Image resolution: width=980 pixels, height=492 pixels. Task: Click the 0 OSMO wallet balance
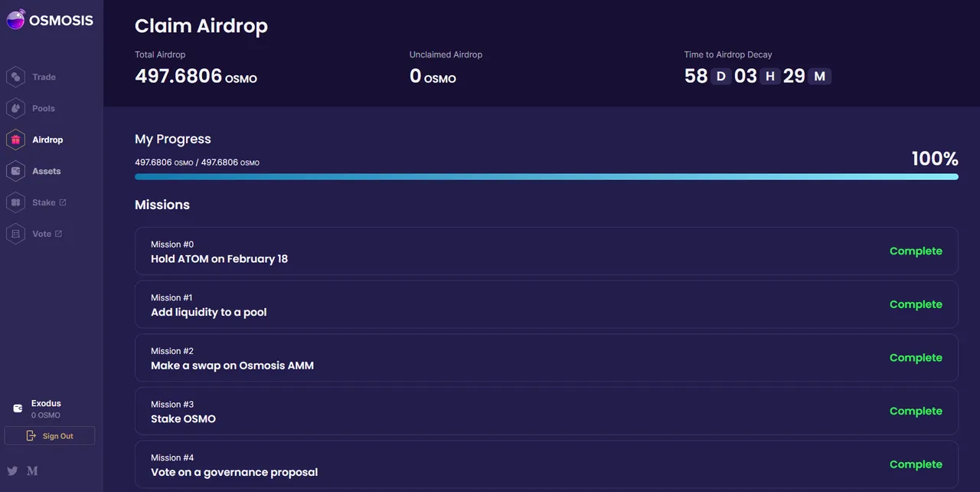pos(46,415)
